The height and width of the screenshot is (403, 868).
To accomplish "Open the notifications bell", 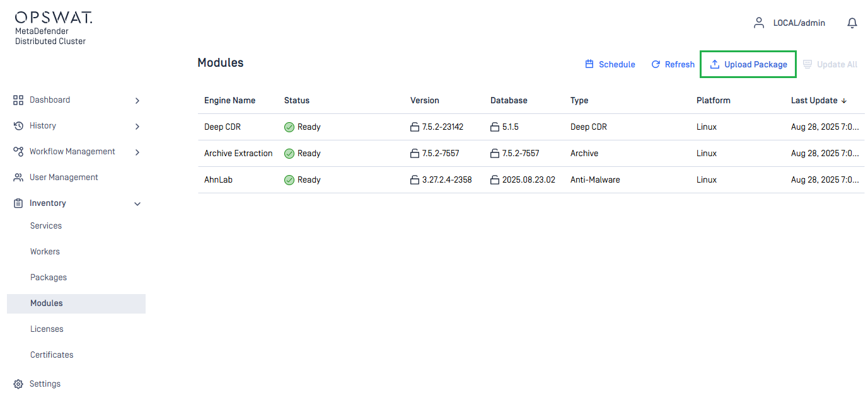I will pos(852,23).
